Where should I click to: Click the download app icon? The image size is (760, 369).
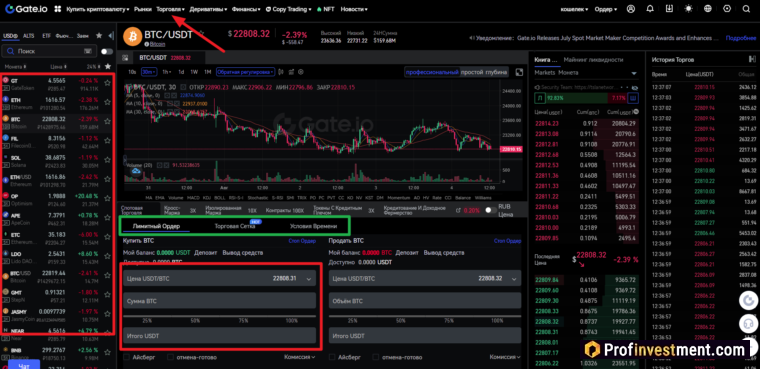pos(669,9)
